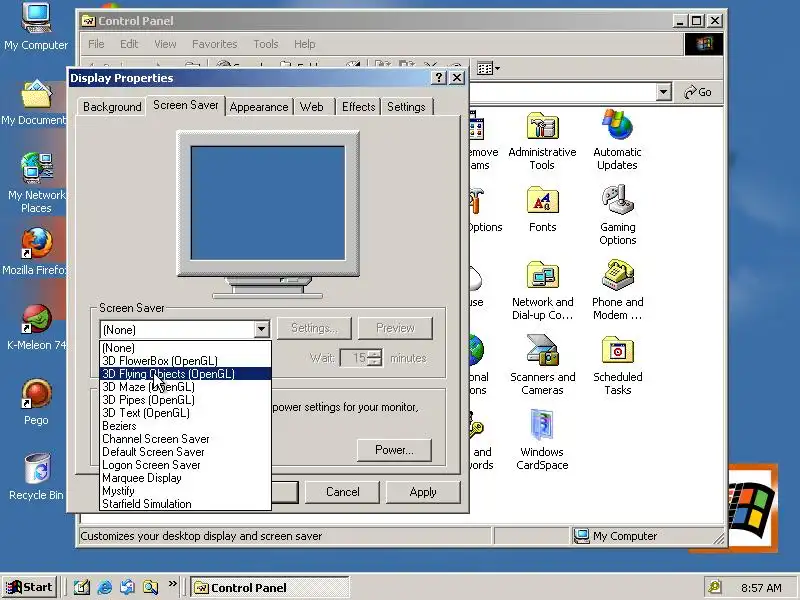This screenshot has width=800, height=600.
Task: Click the system tray icon near clock
Action: (x=715, y=587)
